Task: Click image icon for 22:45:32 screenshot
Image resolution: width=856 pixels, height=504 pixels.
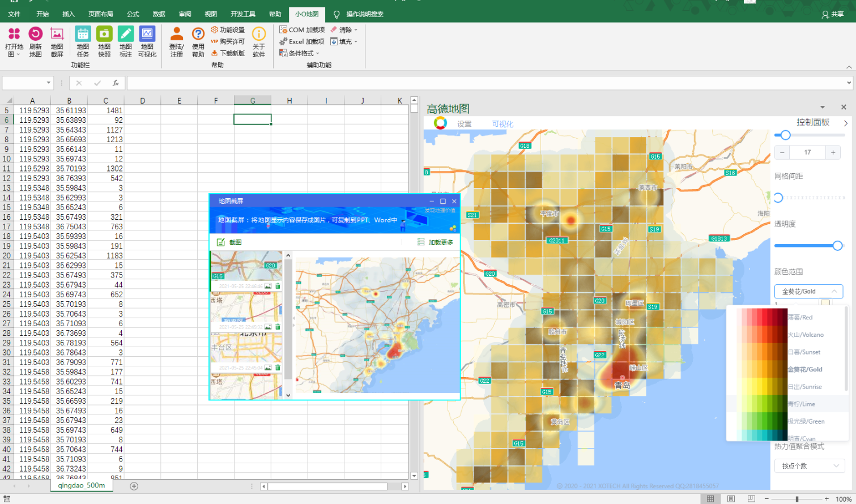Action: (x=268, y=327)
